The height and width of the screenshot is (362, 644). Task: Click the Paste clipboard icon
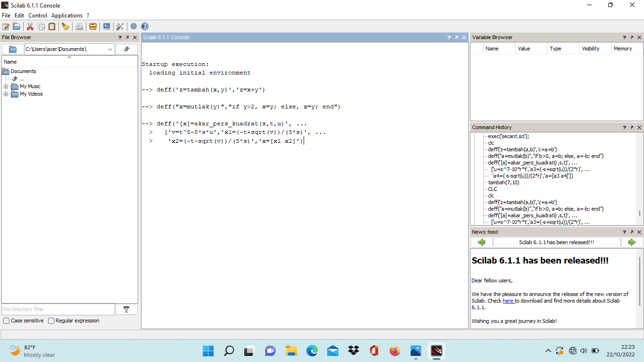[x=52, y=26]
